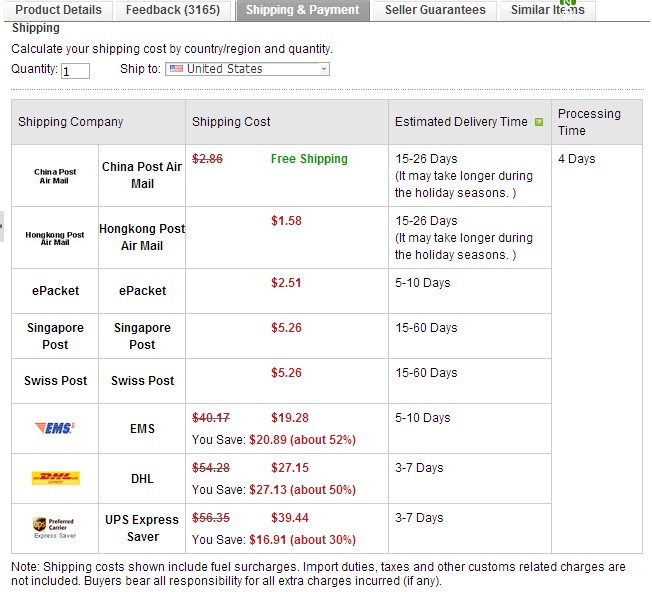
Task: Go to the Similar Items tab
Action: (x=548, y=10)
